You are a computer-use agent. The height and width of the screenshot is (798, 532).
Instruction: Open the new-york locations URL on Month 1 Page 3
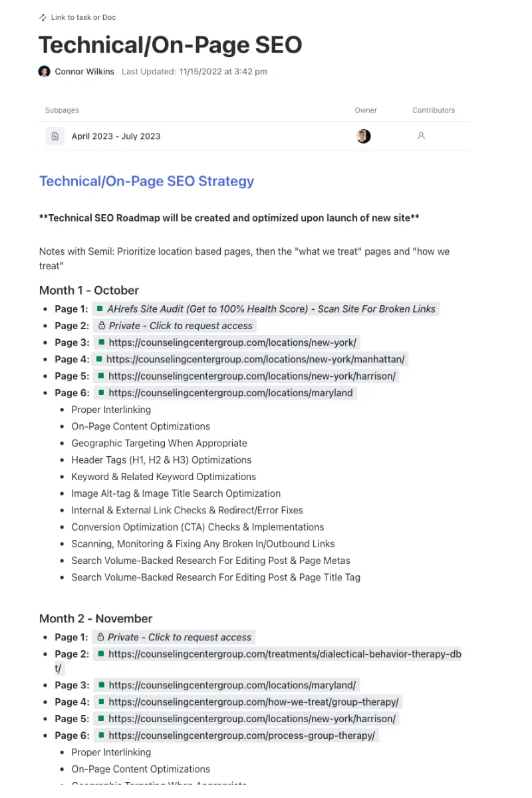(233, 342)
